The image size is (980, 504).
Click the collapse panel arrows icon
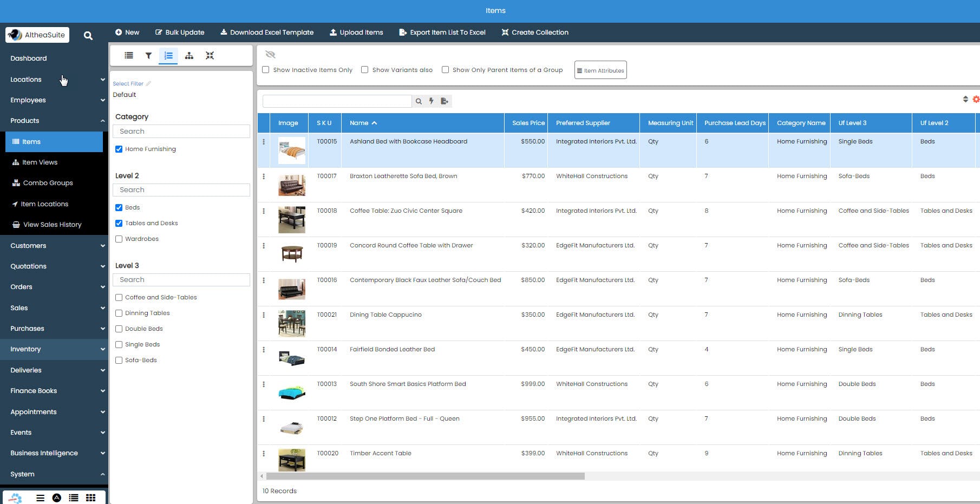point(210,56)
